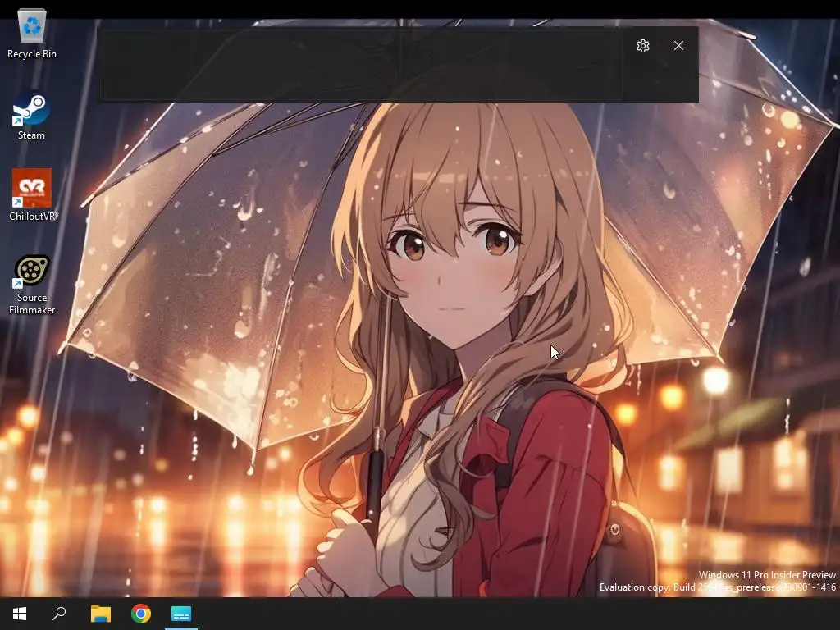Open taskbar Search magnifier
The height and width of the screenshot is (630, 840).
click(59, 613)
